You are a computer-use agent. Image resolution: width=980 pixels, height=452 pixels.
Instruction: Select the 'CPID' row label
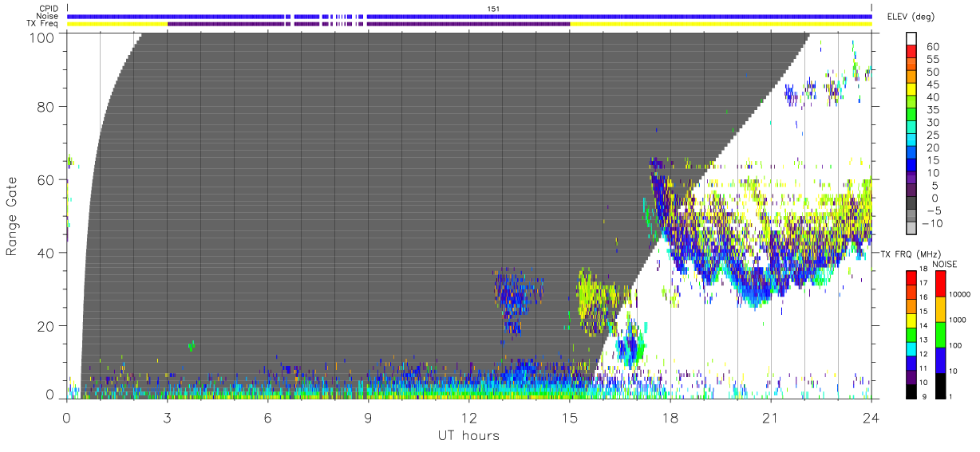tap(49, 8)
